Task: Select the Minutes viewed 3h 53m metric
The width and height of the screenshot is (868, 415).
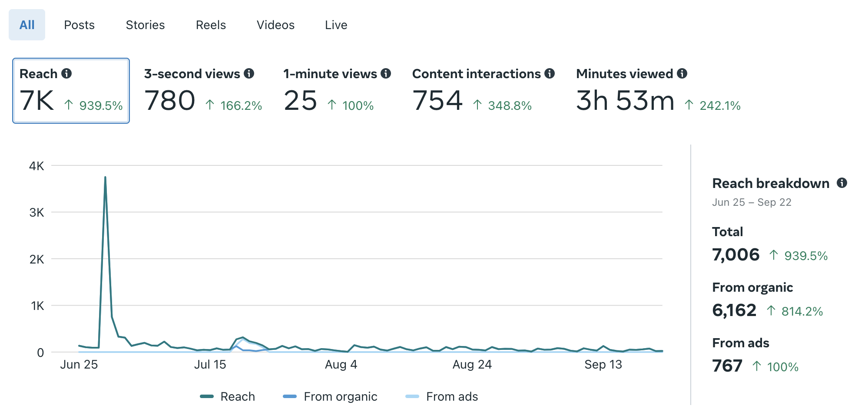Action: (658, 91)
